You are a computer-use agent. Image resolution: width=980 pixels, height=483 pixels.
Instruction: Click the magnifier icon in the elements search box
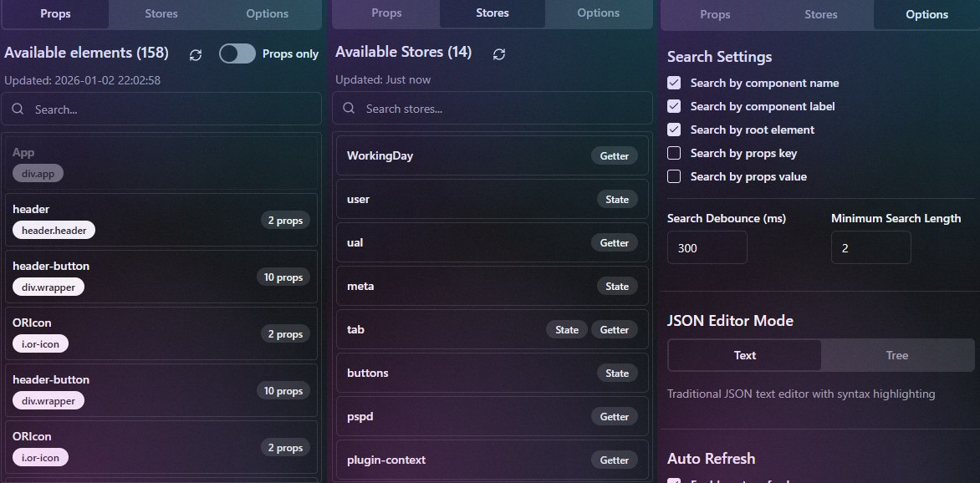click(x=18, y=109)
